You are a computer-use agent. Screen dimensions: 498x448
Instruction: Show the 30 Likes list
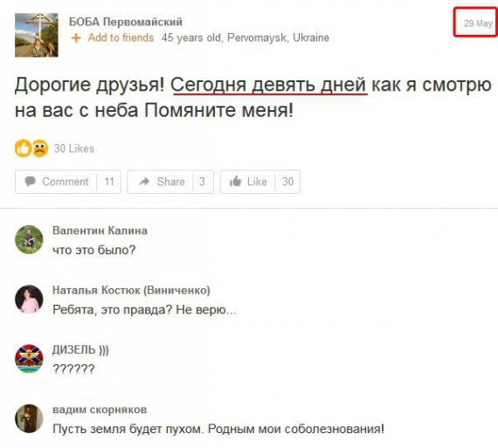pyautogui.click(x=74, y=148)
